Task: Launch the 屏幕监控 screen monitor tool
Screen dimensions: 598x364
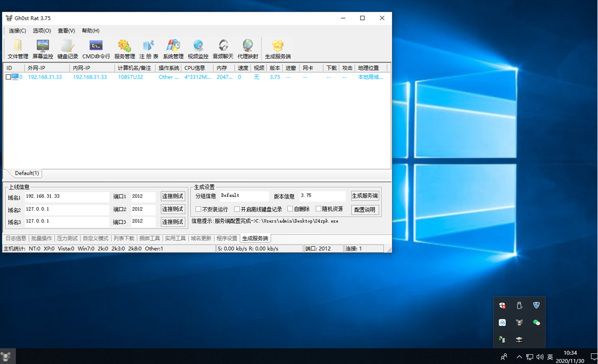Action: [x=43, y=49]
